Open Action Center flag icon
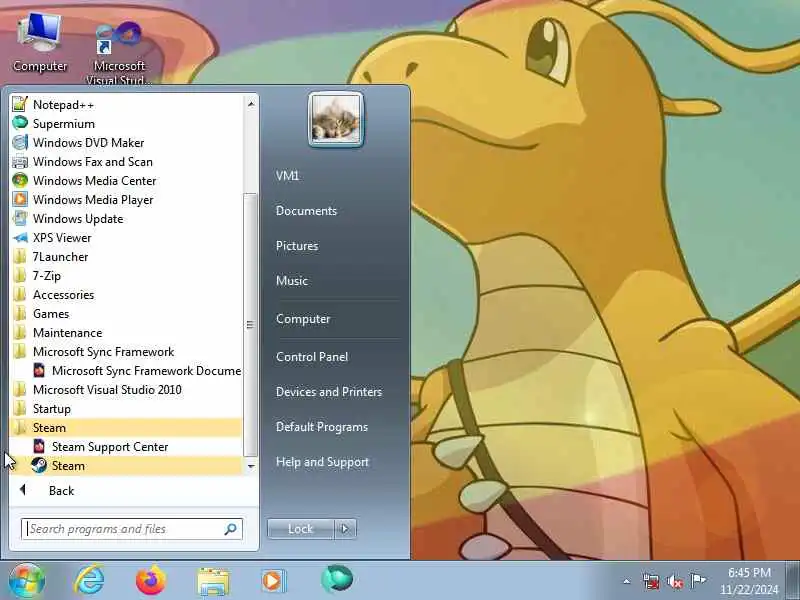Screen dimensions: 800x600 click(698, 581)
